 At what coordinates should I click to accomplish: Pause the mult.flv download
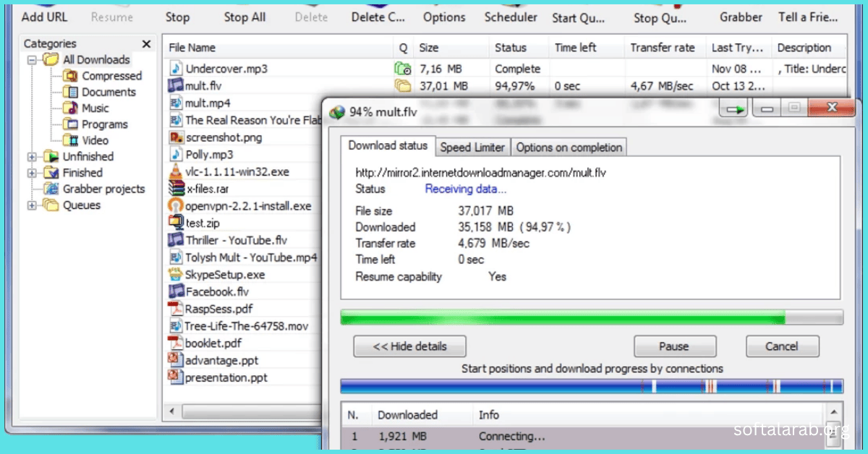(674, 346)
